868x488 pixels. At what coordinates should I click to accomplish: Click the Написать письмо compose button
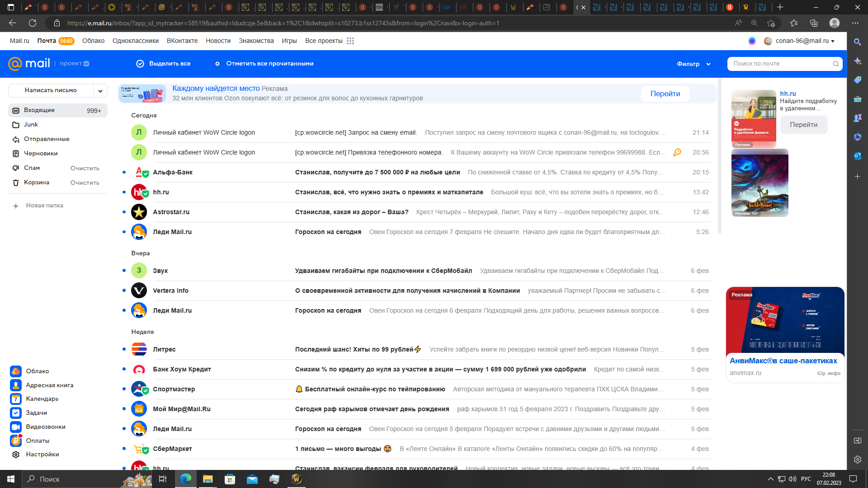pos(51,91)
